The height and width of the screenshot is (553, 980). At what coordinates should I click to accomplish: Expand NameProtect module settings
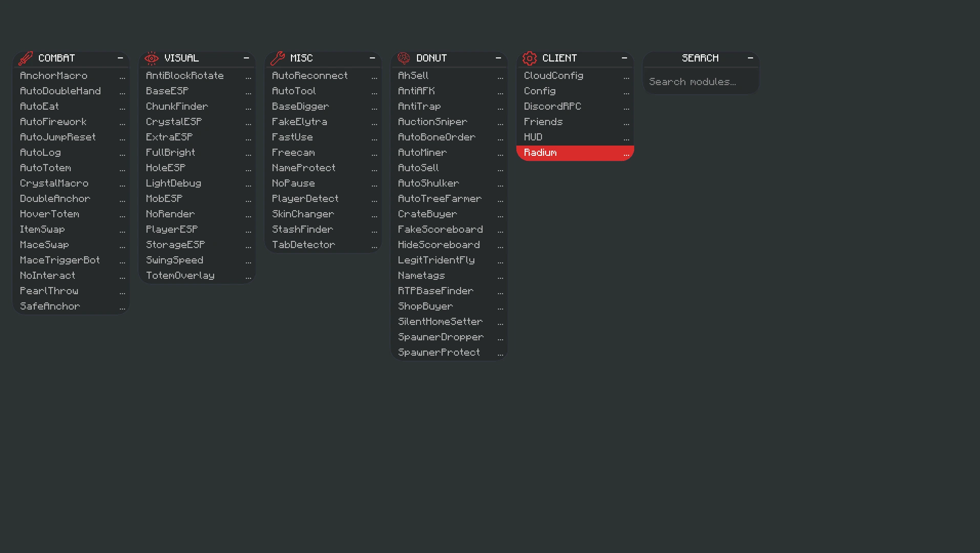click(x=374, y=169)
